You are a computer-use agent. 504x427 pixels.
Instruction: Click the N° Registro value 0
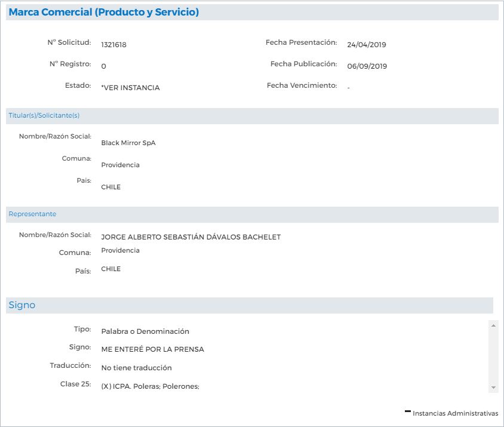[104, 66]
